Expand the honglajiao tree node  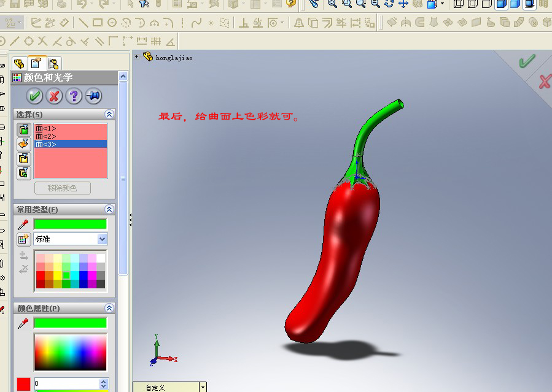tap(136, 56)
